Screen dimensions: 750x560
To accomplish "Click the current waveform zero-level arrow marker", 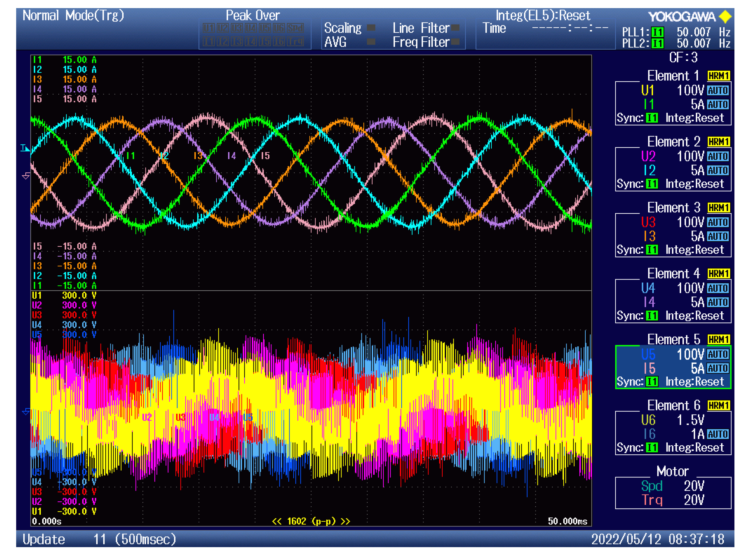I will point(26,176).
